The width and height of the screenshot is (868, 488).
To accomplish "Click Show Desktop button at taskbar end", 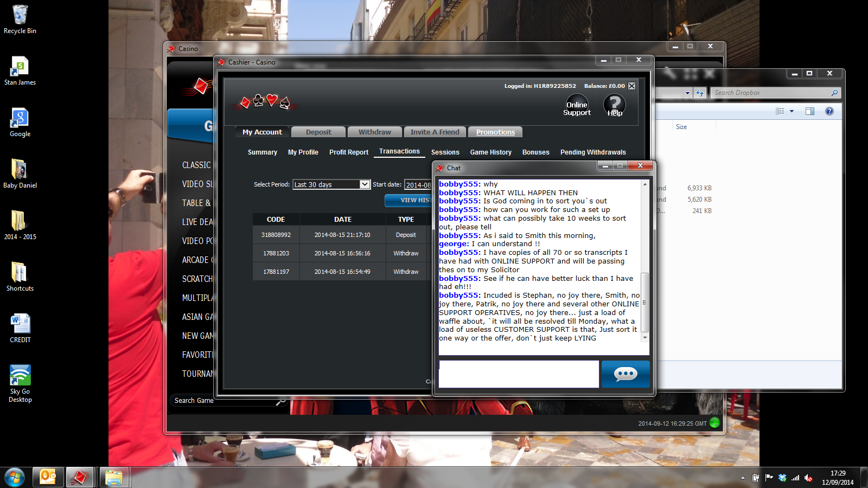I will 864,478.
